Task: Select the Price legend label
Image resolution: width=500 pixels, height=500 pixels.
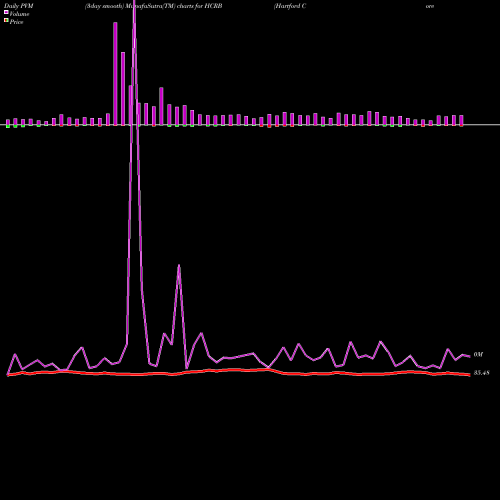Action: click(x=16, y=22)
